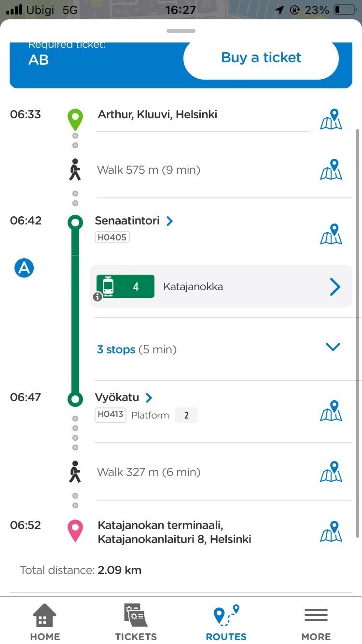Tap the sheet drag handle at top
This screenshot has height=644, width=362.
(181, 31)
